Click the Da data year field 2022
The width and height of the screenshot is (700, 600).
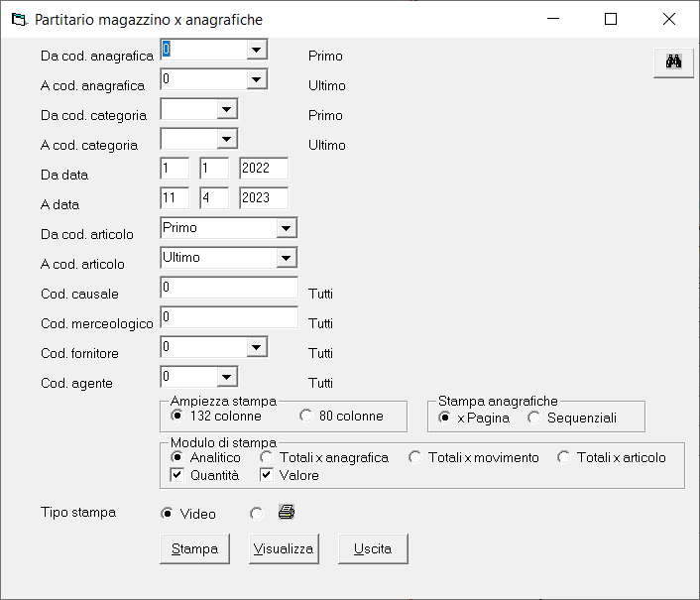(x=264, y=169)
